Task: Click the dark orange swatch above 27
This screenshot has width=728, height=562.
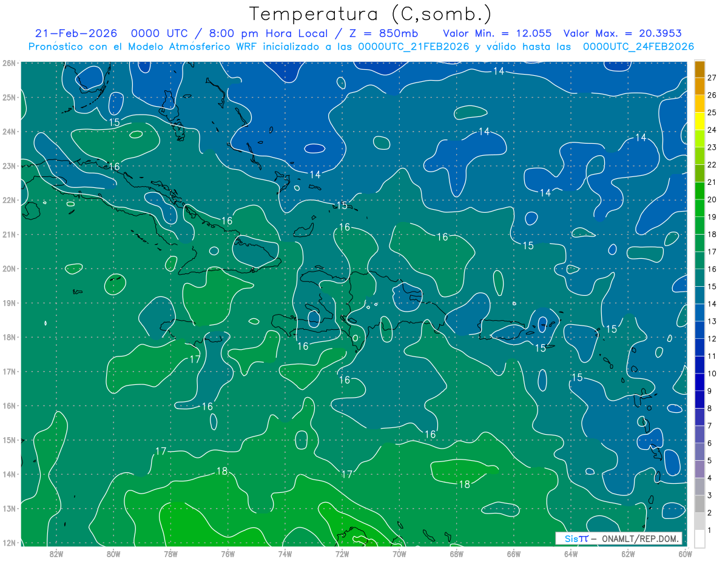Action: coord(700,69)
